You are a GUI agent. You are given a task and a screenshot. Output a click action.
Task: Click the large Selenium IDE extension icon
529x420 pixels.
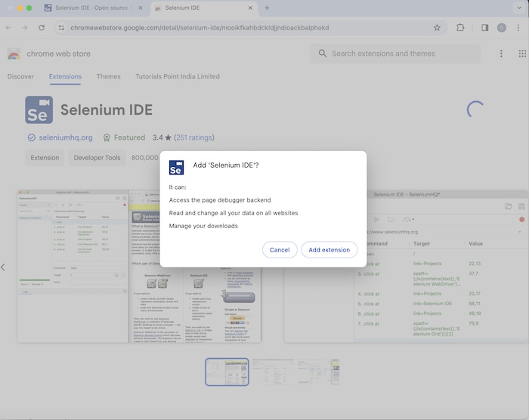[x=39, y=110]
